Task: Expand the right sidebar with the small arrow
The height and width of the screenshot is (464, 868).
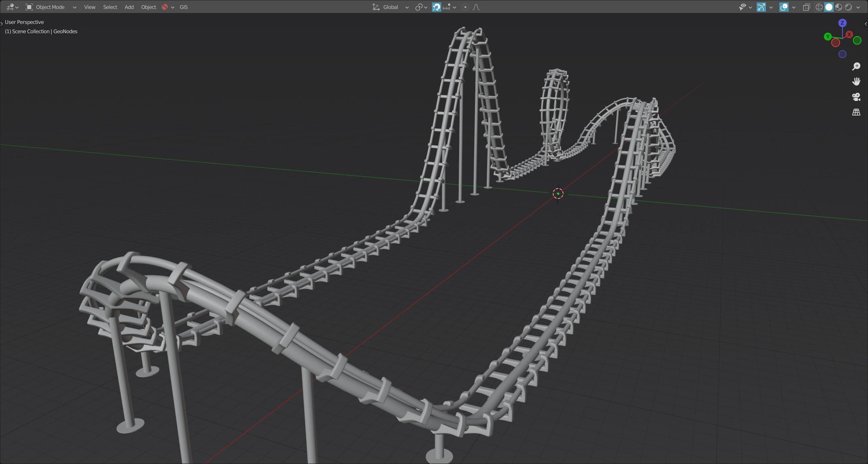Action: pos(866,24)
